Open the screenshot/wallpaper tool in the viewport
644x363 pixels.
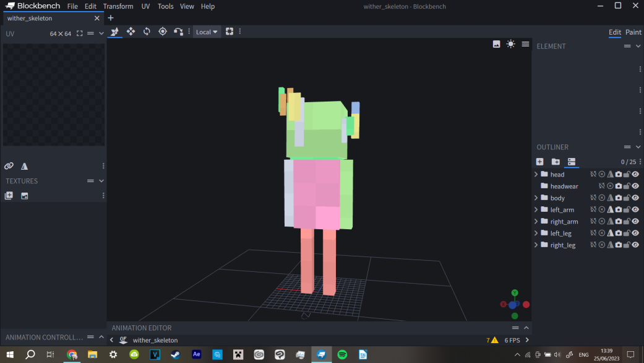coord(497,44)
